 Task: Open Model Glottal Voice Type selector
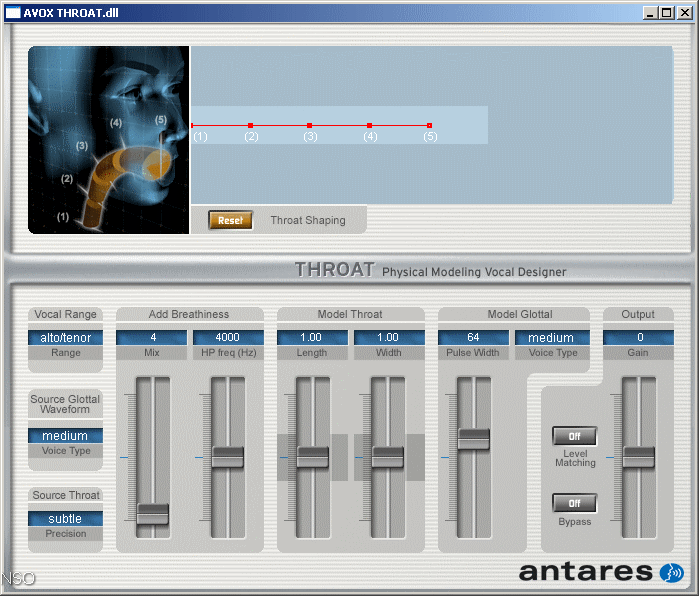point(551,338)
